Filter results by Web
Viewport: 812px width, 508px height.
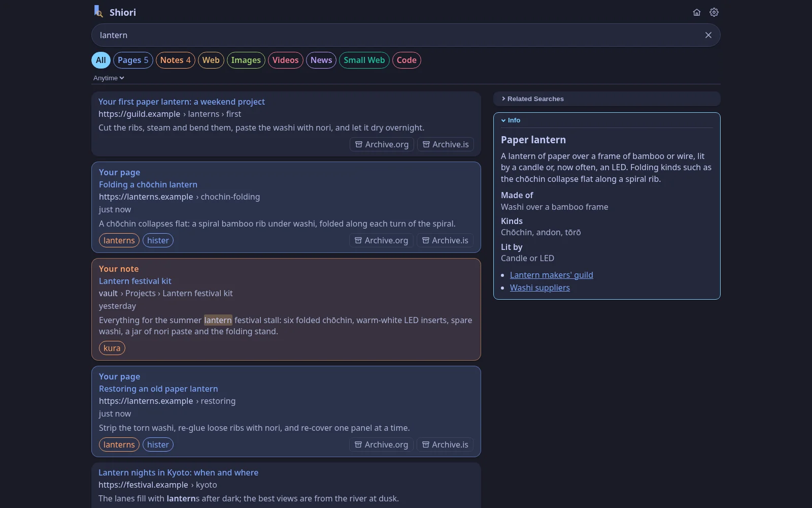(x=211, y=60)
